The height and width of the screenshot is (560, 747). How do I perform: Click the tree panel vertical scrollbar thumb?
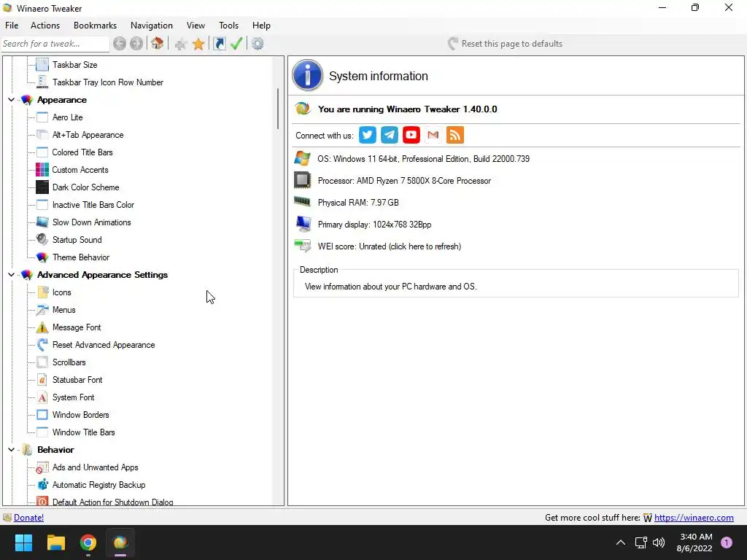(278, 109)
